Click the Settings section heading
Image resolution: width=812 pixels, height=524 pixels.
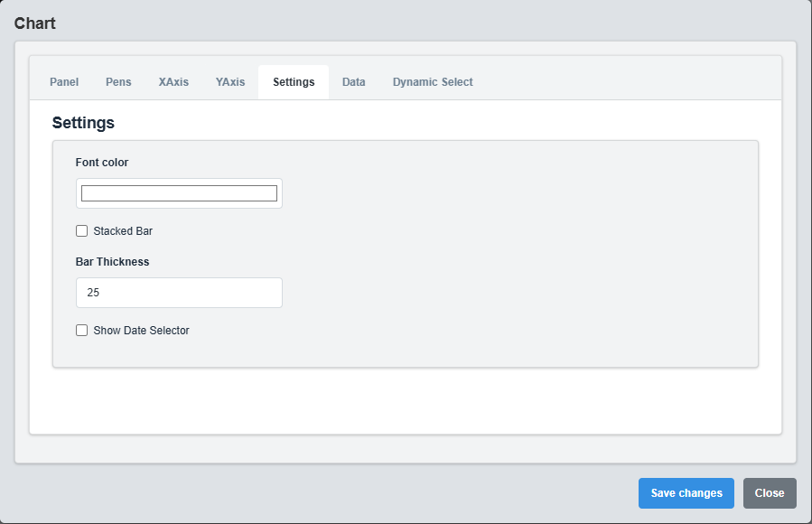click(83, 123)
